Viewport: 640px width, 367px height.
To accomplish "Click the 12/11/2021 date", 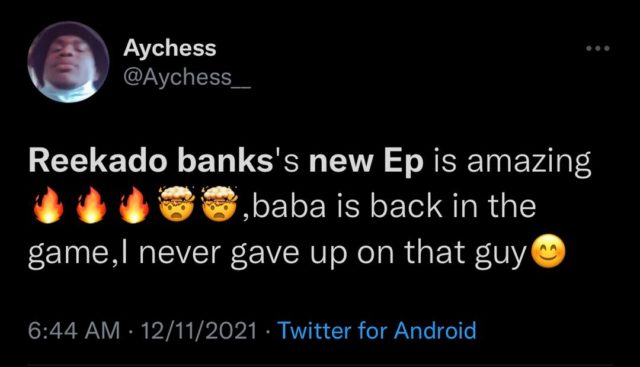I will (199, 330).
